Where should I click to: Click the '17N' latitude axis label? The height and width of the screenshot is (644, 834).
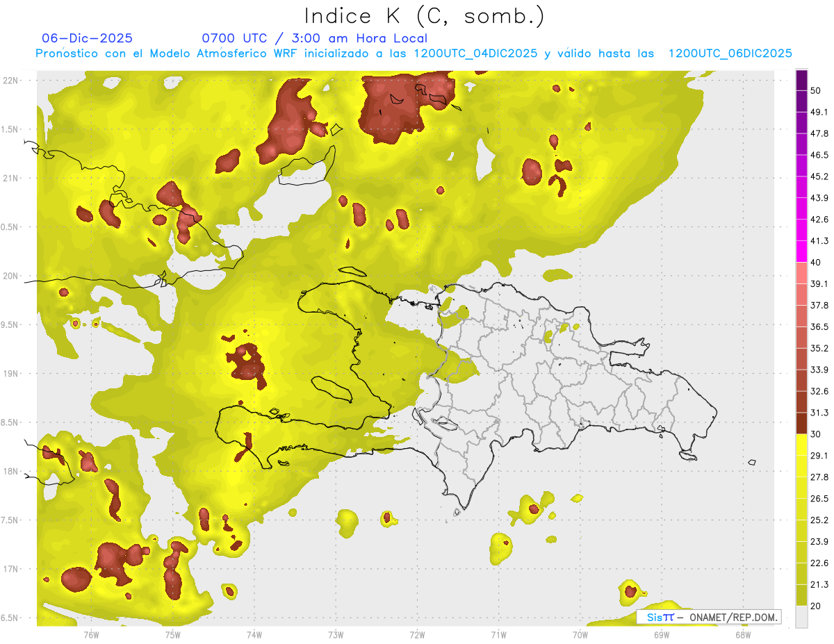(x=10, y=570)
